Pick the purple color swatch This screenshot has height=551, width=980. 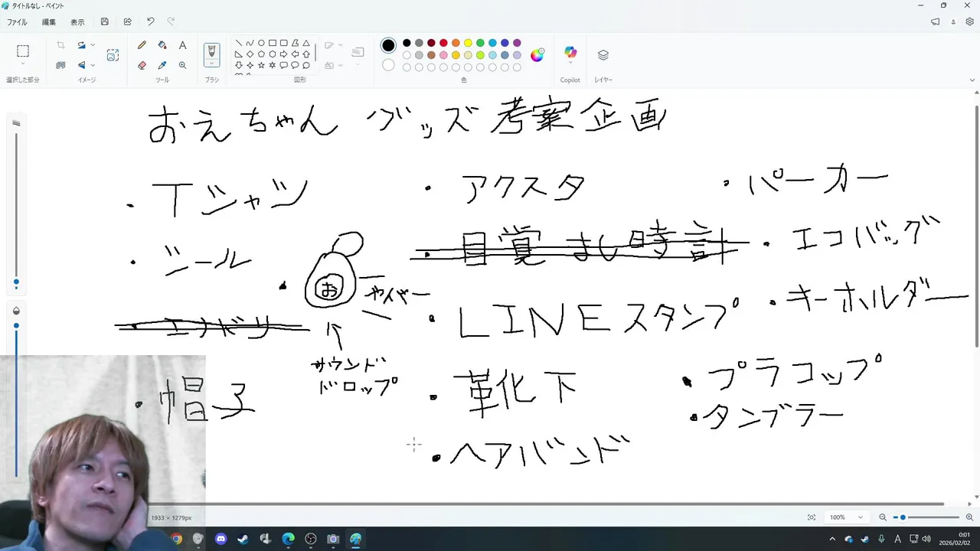pos(517,43)
